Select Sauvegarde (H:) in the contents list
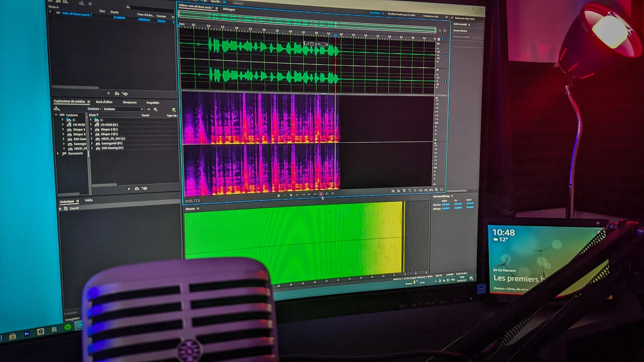The image size is (644, 362). pos(112,143)
